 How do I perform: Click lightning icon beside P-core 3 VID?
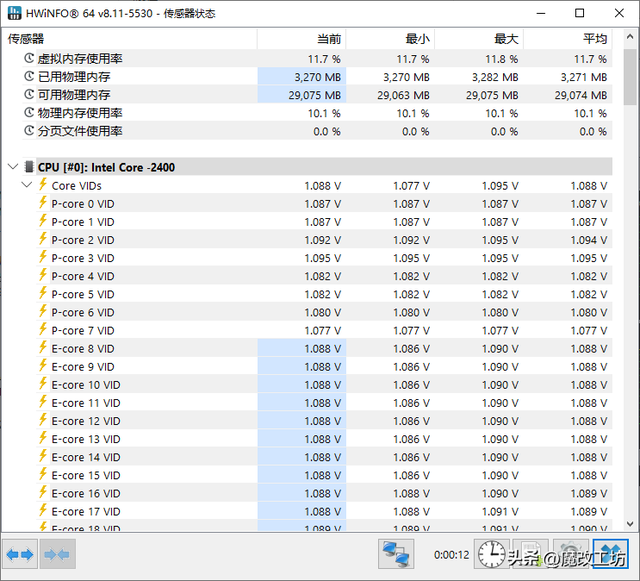pyautogui.click(x=43, y=257)
